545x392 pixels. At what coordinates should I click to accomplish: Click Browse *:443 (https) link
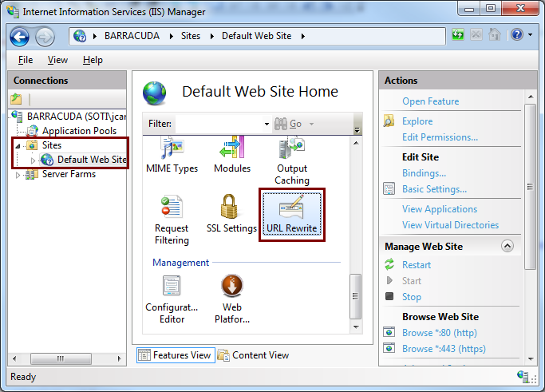tap(444, 348)
